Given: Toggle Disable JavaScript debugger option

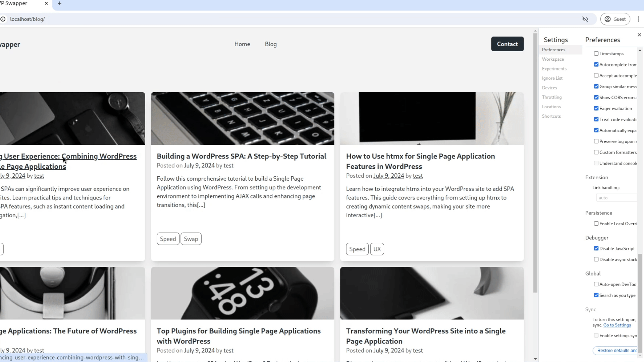Looking at the screenshot, I should coord(596,248).
